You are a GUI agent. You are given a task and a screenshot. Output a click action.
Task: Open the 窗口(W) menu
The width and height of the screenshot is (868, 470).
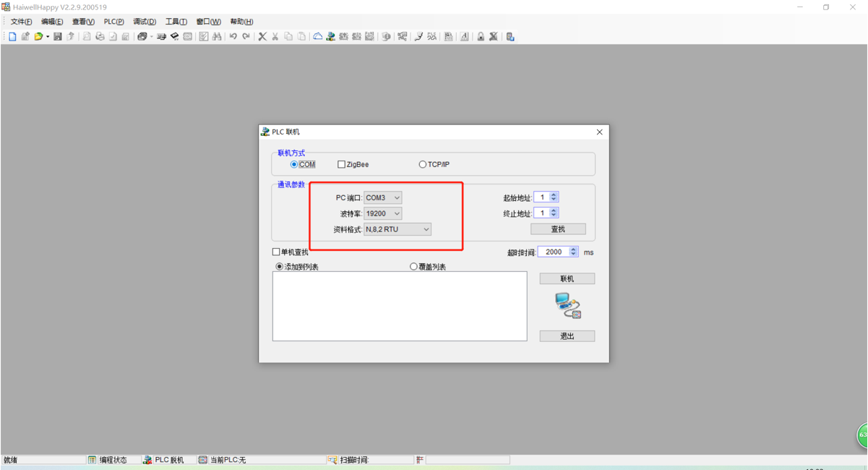coord(209,22)
